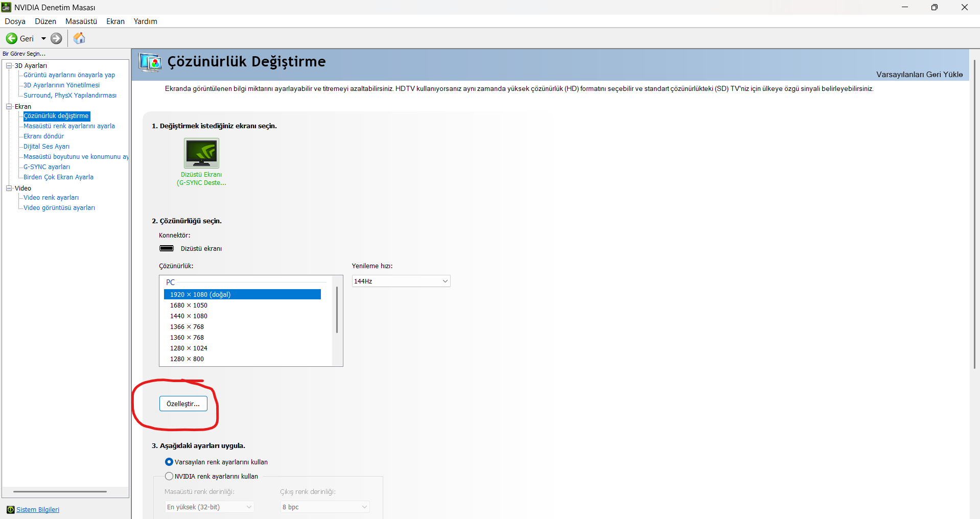The width and height of the screenshot is (980, 519).
Task: Click the green Geri back arrow icon
Action: (x=11, y=38)
